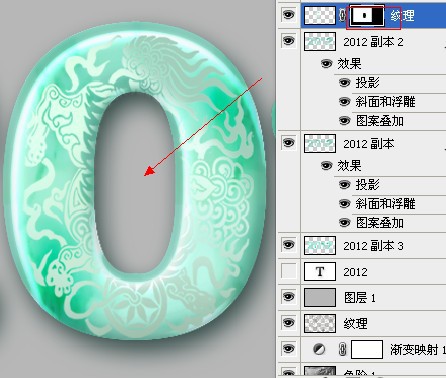
Task: Select the lower 纹理 layer by name
Action: (x=356, y=323)
